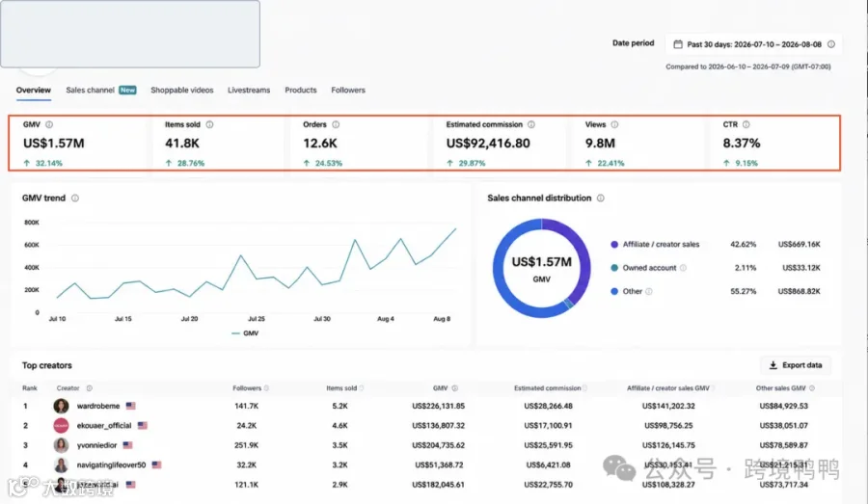Click the Export data button

pos(796,365)
